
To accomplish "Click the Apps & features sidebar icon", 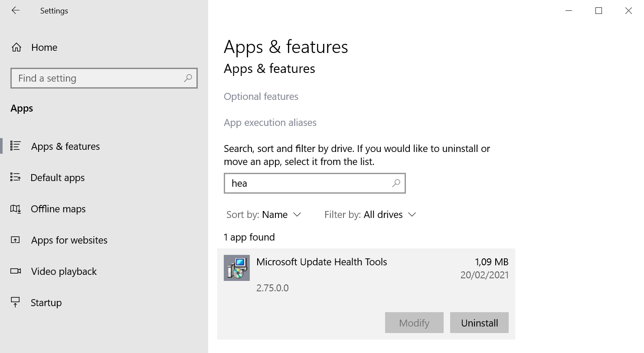I will tap(15, 146).
